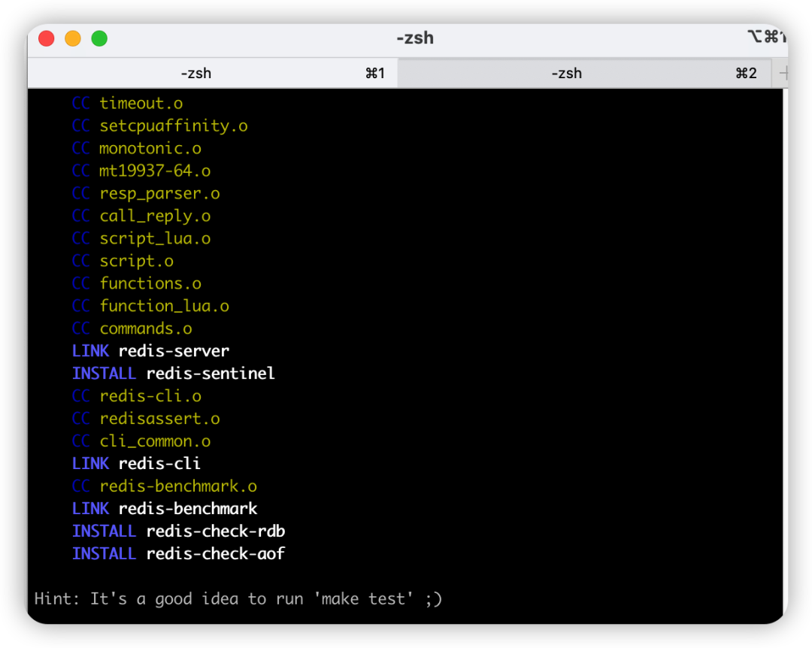
Task: Click the mt19937-64.o filename text
Action: 155,171
